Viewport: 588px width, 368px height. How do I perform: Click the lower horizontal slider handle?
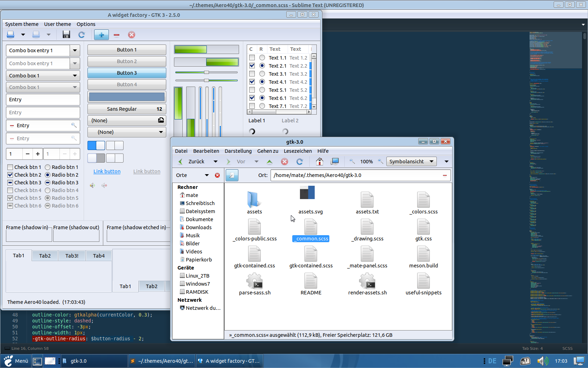(206, 80)
